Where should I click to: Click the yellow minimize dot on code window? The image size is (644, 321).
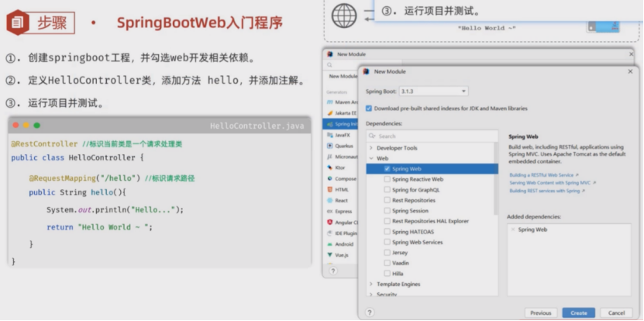(26, 126)
